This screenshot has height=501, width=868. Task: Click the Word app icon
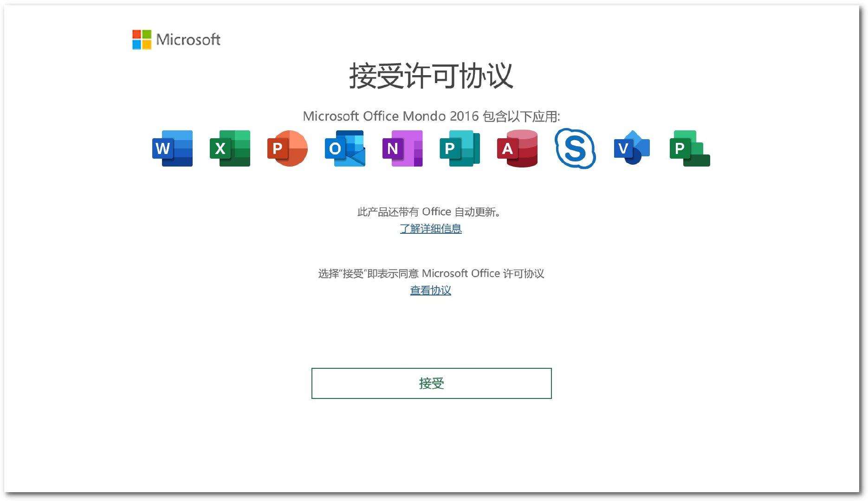172,148
